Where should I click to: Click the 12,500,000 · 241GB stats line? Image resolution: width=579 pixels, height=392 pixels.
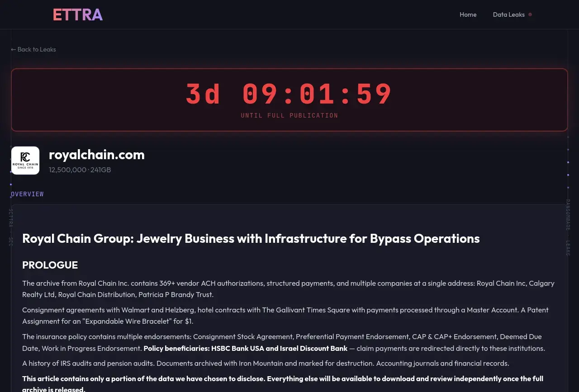click(x=80, y=170)
